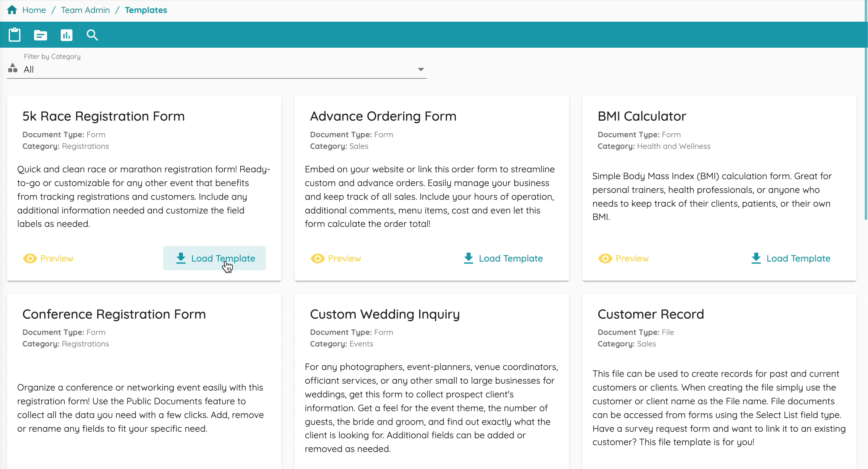
Task: Click download icon on BMI Calculator card
Action: pos(756,258)
